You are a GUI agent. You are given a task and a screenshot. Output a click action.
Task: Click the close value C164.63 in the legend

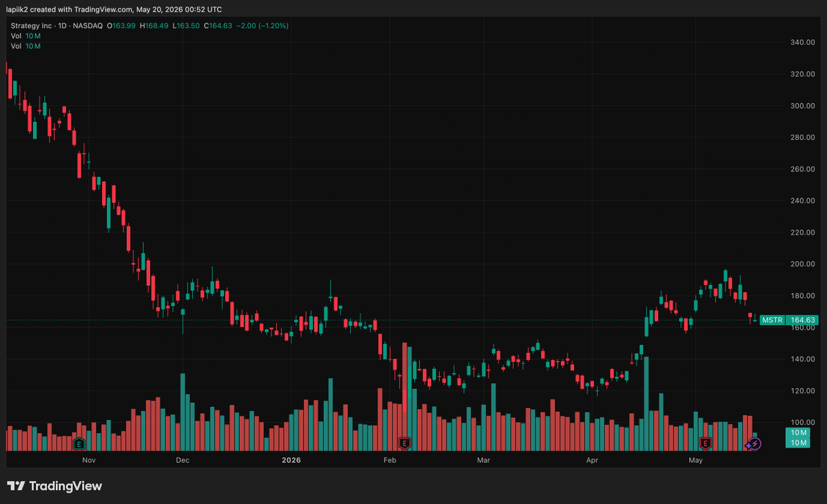click(x=218, y=25)
